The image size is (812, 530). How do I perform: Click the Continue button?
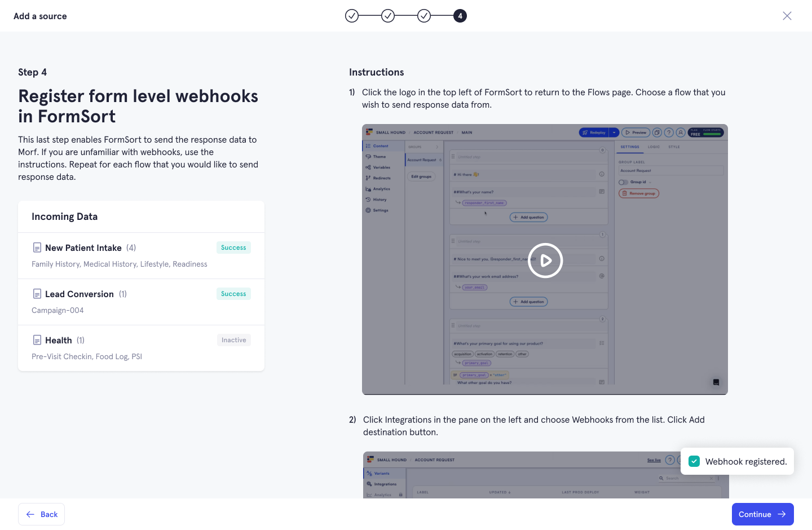point(763,514)
